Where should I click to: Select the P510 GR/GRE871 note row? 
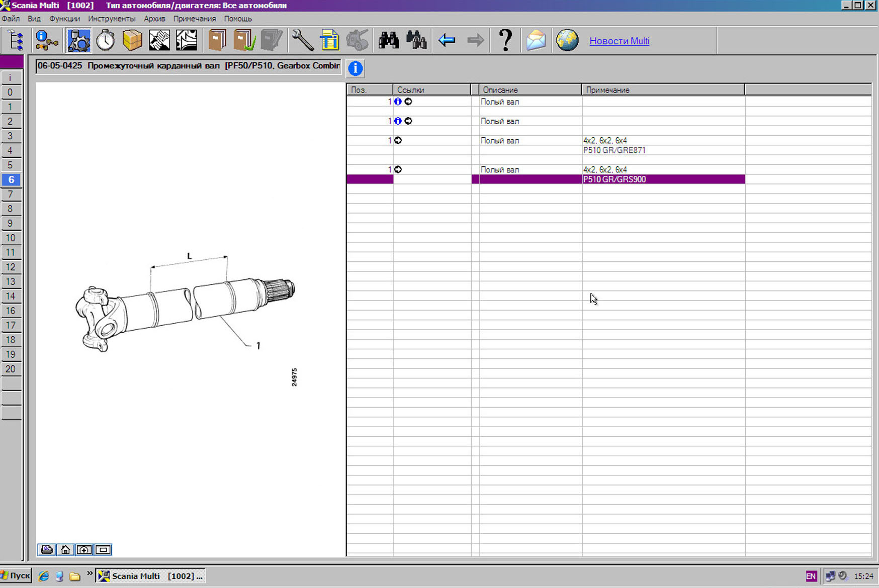point(614,150)
